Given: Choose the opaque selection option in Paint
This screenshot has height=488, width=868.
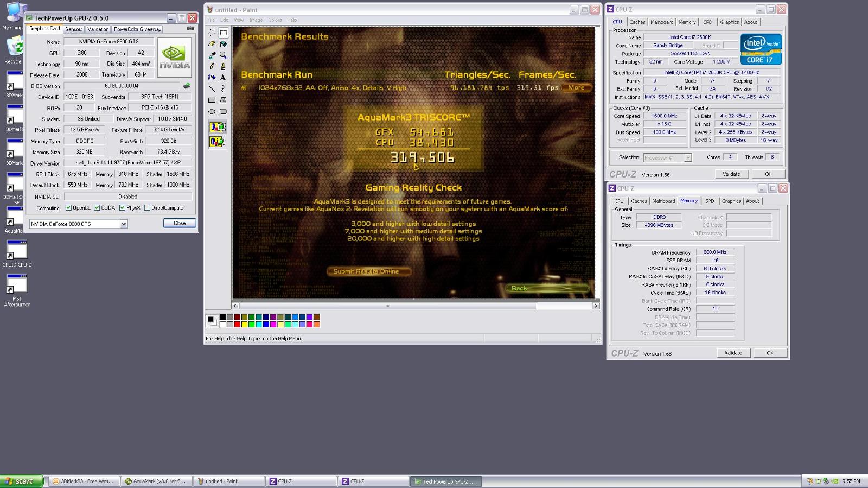Looking at the screenshot, I should click(218, 128).
